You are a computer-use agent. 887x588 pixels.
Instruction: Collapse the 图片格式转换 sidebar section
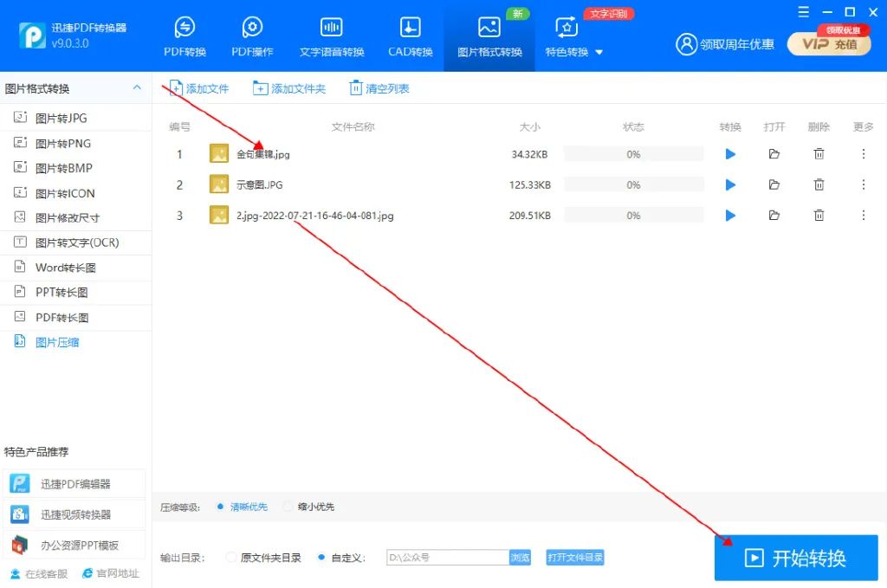click(x=136, y=87)
